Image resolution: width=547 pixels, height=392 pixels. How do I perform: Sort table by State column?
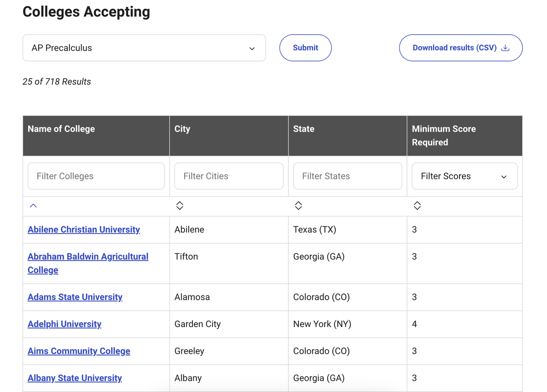pyautogui.click(x=298, y=206)
